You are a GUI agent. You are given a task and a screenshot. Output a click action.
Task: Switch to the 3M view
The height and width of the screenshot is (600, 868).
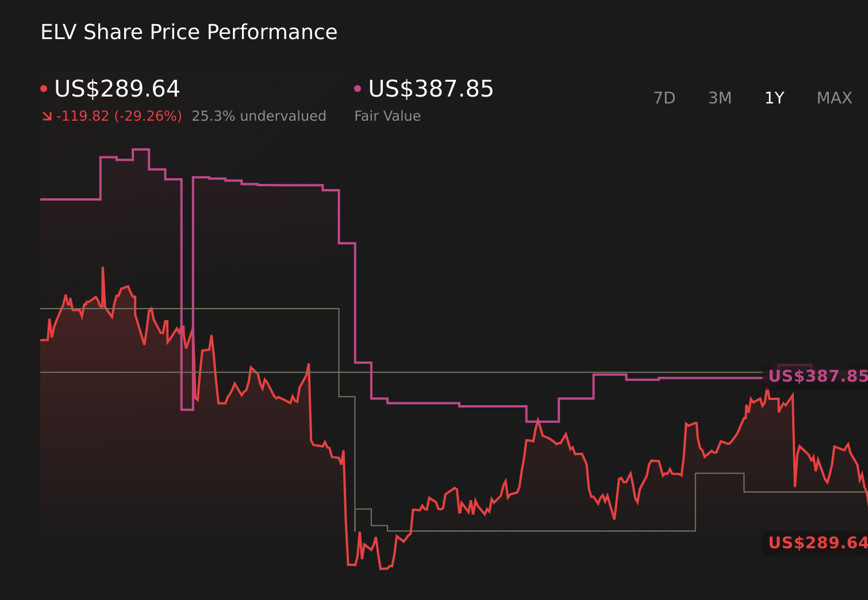(719, 98)
